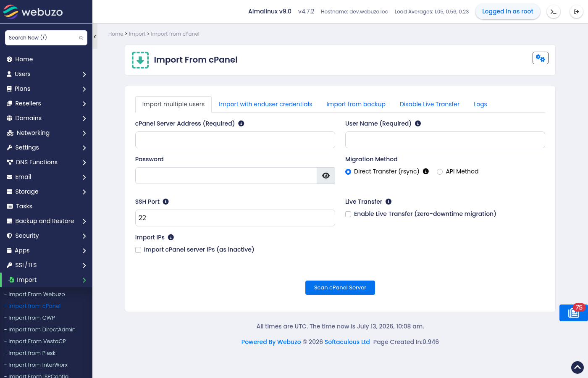Expand the DNS Functions menu chevron
This screenshot has height=378, width=588.
[x=84, y=163]
